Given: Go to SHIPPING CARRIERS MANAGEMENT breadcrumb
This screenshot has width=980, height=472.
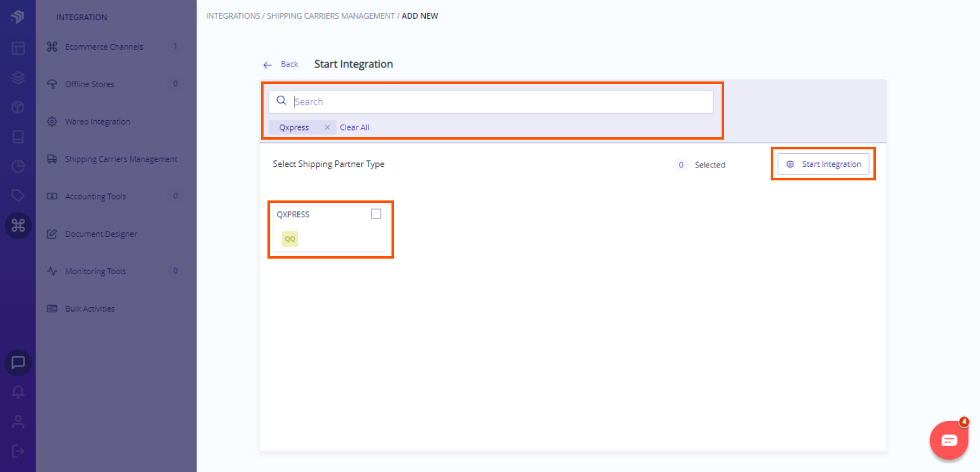Looking at the screenshot, I should tap(331, 16).
